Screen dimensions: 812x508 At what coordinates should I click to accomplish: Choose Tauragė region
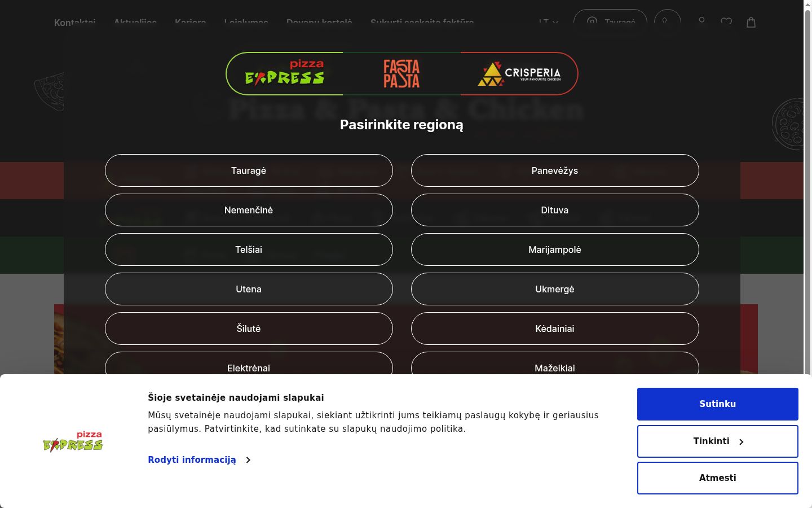pyautogui.click(x=249, y=170)
